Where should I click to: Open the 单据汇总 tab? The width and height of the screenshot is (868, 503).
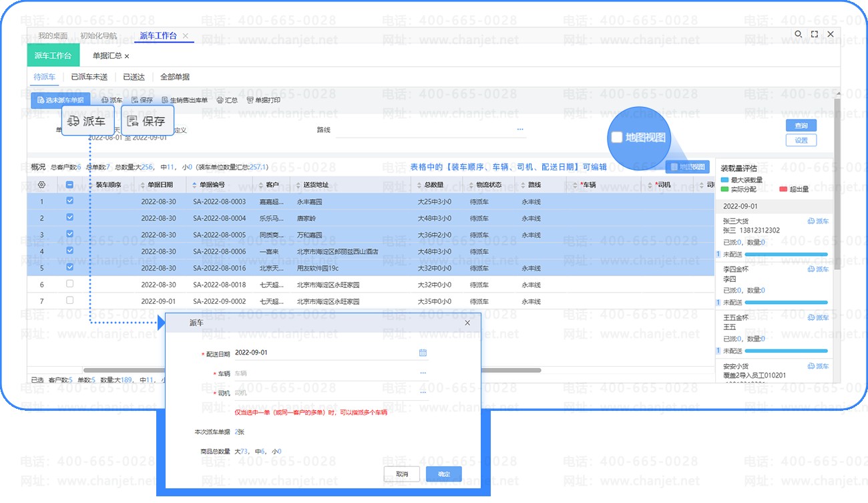(x=107, y=56)
